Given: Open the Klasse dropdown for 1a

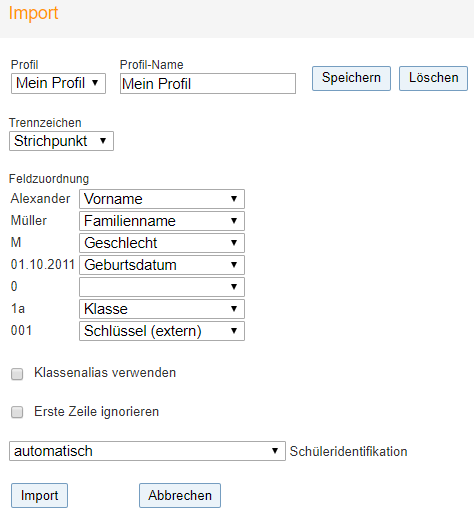Looking at the screenshot, I should [162, 309].
